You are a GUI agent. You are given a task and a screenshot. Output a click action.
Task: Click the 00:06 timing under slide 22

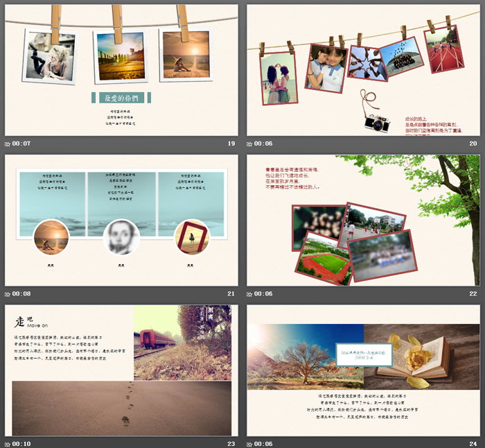point(263,294)
